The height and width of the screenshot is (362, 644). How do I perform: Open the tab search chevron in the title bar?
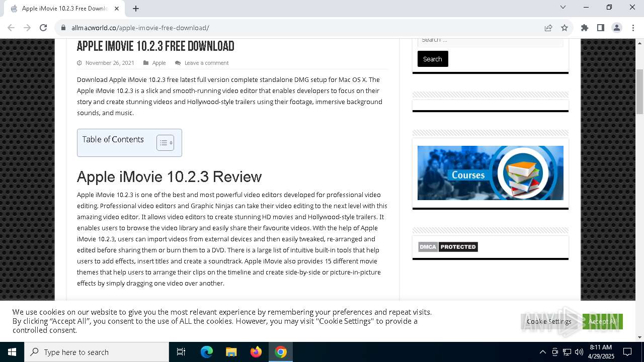click(x=563, y=7)
